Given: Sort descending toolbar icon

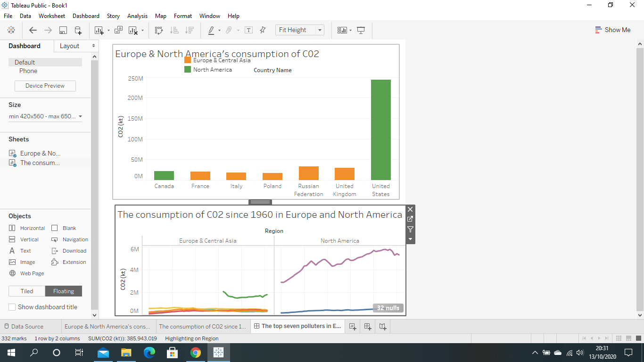Looking at the screenshot, I should (x=189, y=30).
